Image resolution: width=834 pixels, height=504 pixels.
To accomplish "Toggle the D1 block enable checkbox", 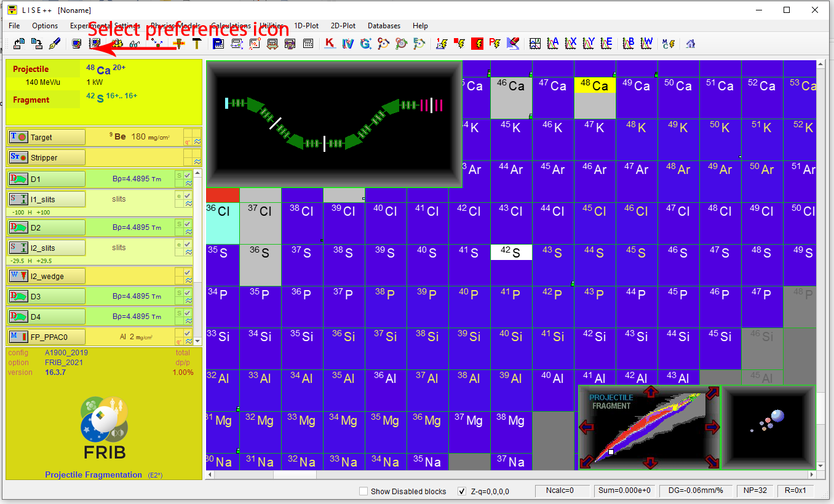I will [188, 176].
